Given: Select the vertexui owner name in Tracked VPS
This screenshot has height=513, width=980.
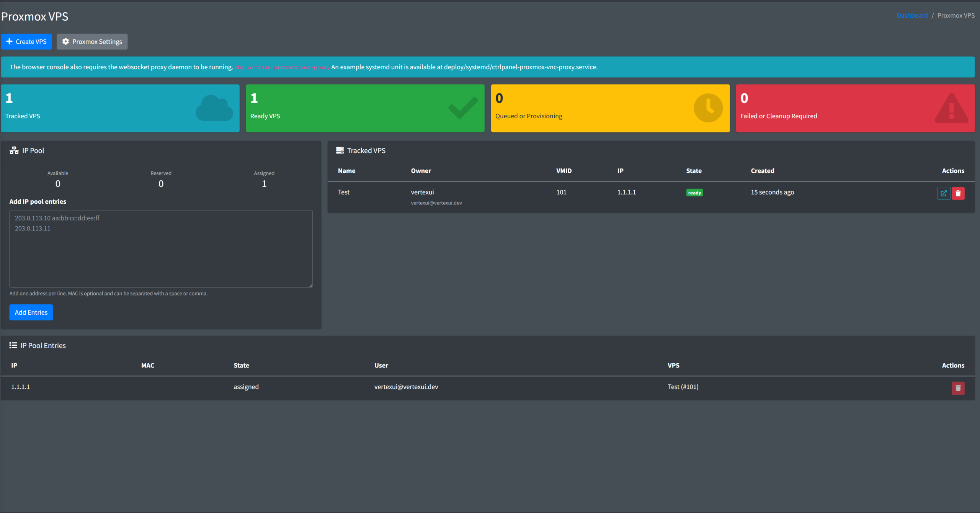Looking at the screenshot, I should [422, 192].
